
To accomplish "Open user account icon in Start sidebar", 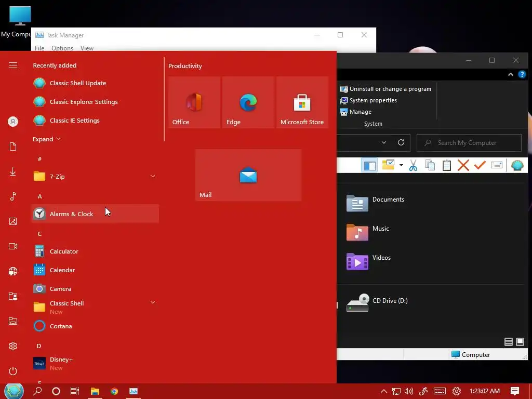I will (13, 122).
